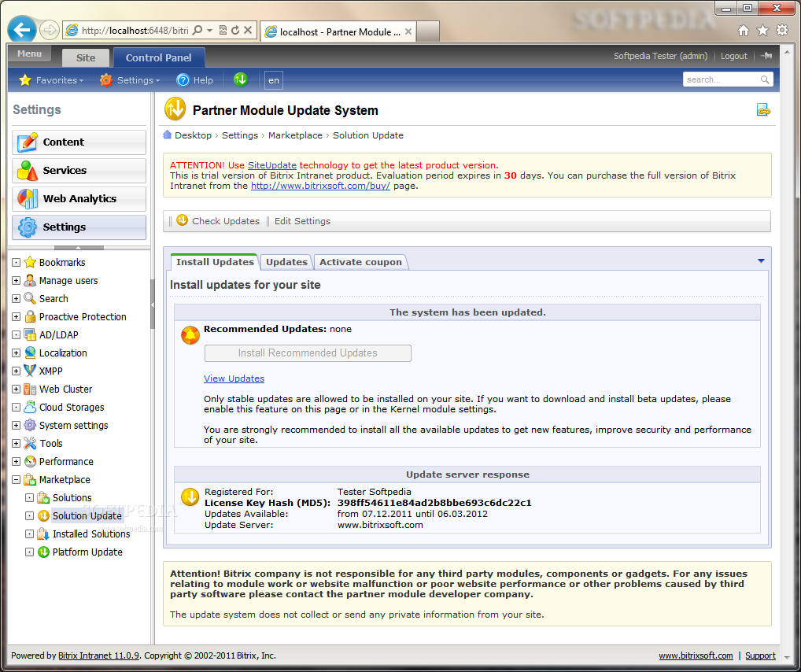Click the browser Back arrow button
801x672 pixels.
click(21, 30)
